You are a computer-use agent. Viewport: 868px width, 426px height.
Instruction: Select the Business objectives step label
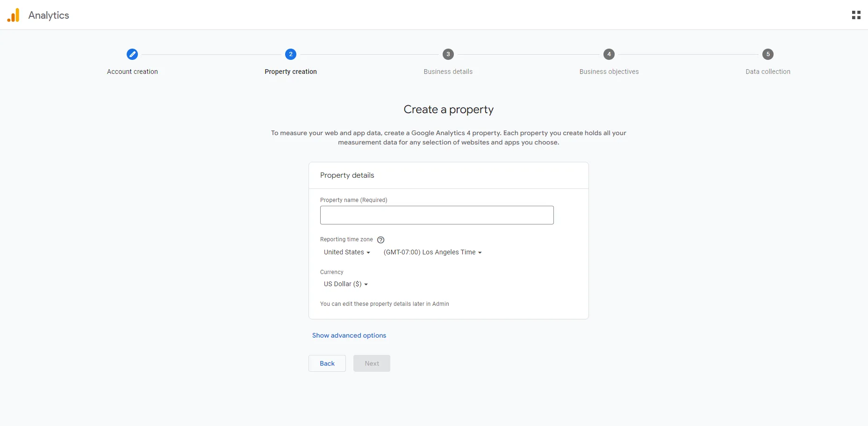point(609,72)
